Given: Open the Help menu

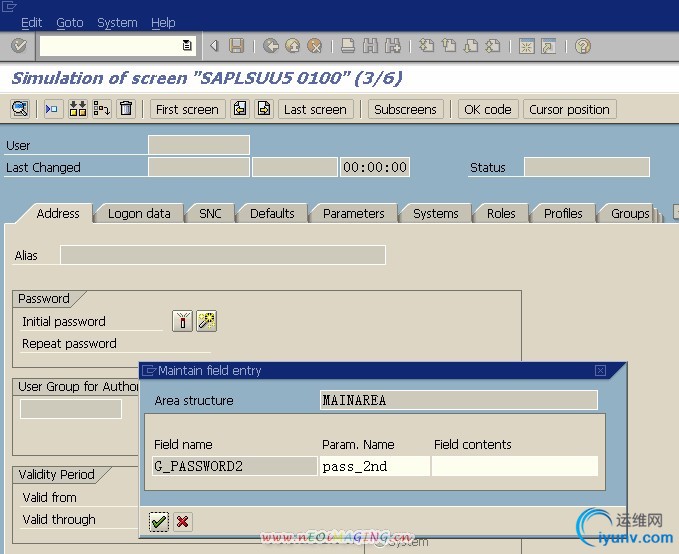Looking at the screenshot, I should click(163, 23).
